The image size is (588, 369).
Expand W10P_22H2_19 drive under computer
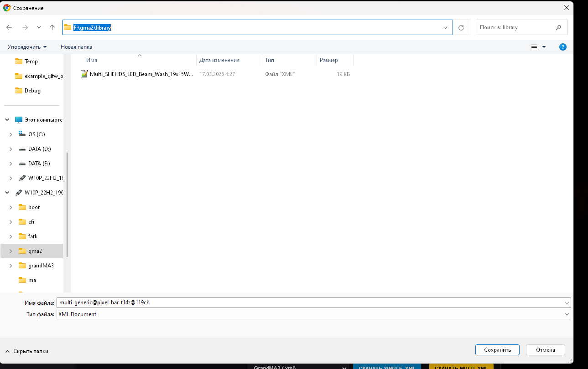coord(11,178)
